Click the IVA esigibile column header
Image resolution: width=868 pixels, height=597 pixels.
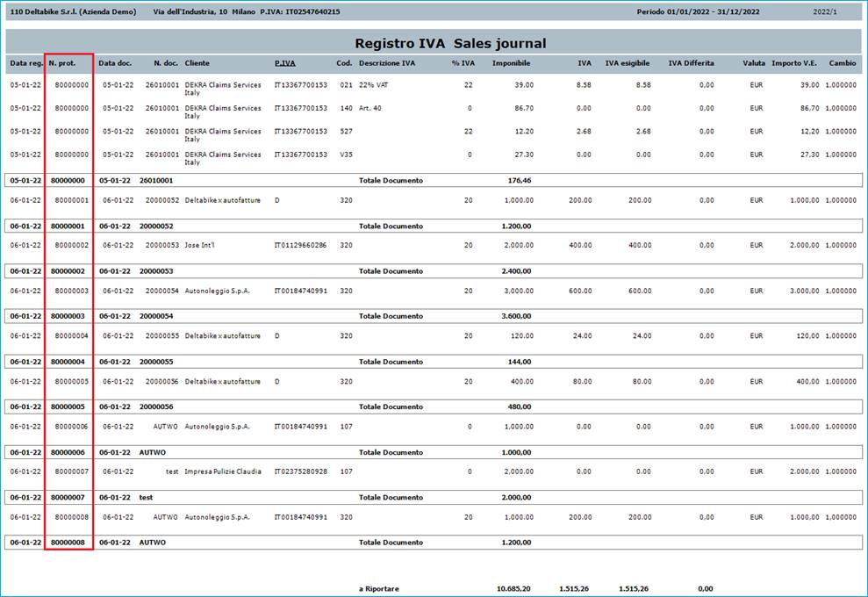(628, 64)
